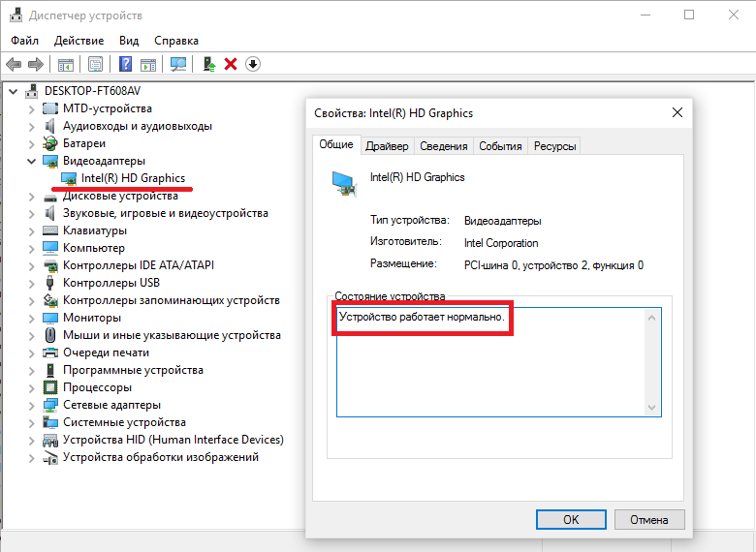The height and width of the screenshot is (552, 756).
Task: Click status box scrollbar up arrow
Action: click(x=652, y=318)
